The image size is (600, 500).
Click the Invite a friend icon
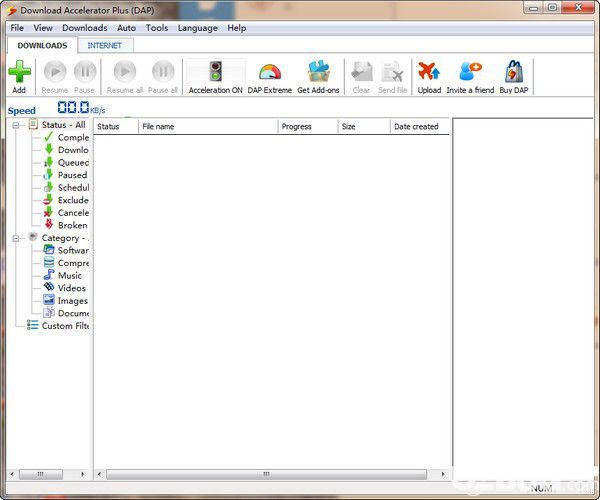470,72
